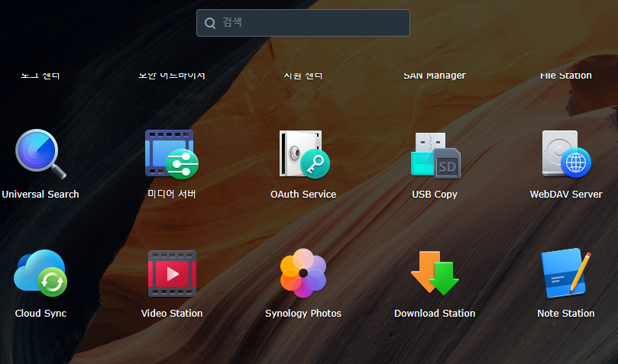The height and width of the screenshot is (364, 618).
Task: Click the 'USB Copy' text label
Action: pos(435,195)
